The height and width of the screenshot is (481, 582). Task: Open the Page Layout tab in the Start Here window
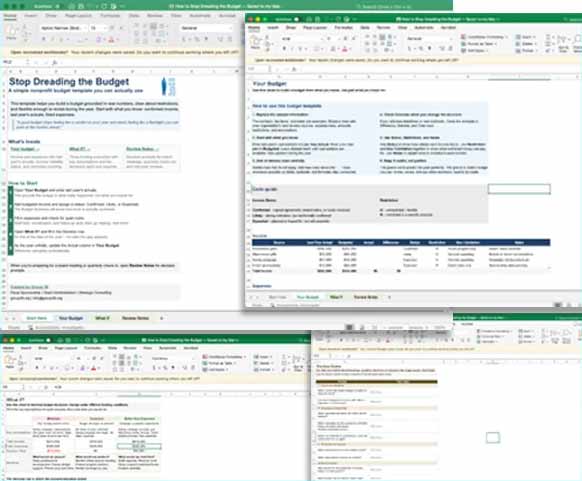pos(78,16)
